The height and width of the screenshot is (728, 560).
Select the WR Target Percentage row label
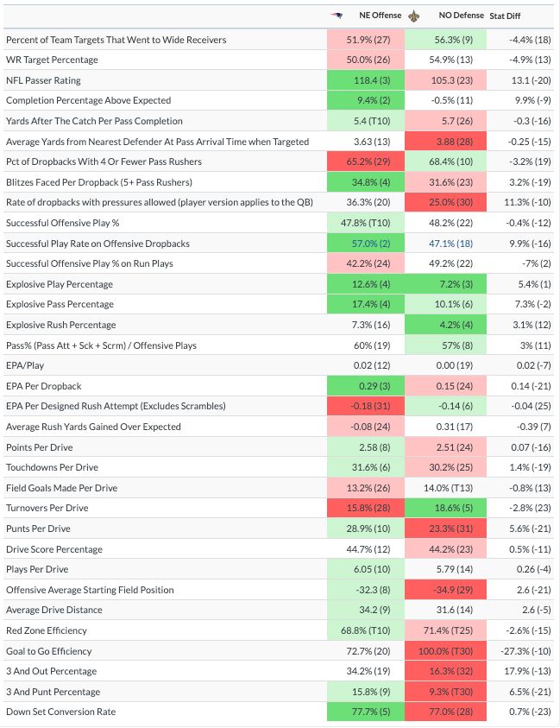(52, 60)
